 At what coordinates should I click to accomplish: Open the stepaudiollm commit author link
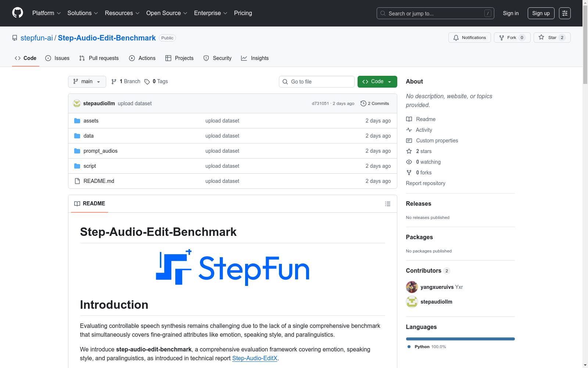coord(99,103)
